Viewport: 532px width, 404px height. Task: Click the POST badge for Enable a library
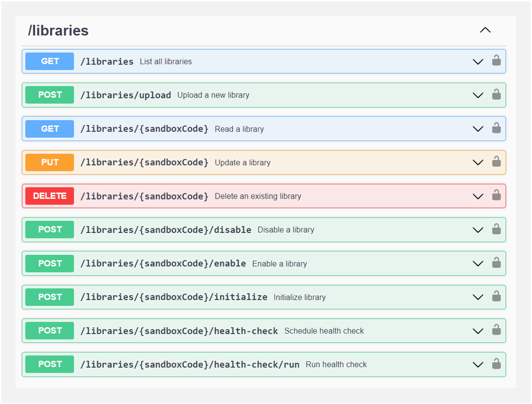50,264
